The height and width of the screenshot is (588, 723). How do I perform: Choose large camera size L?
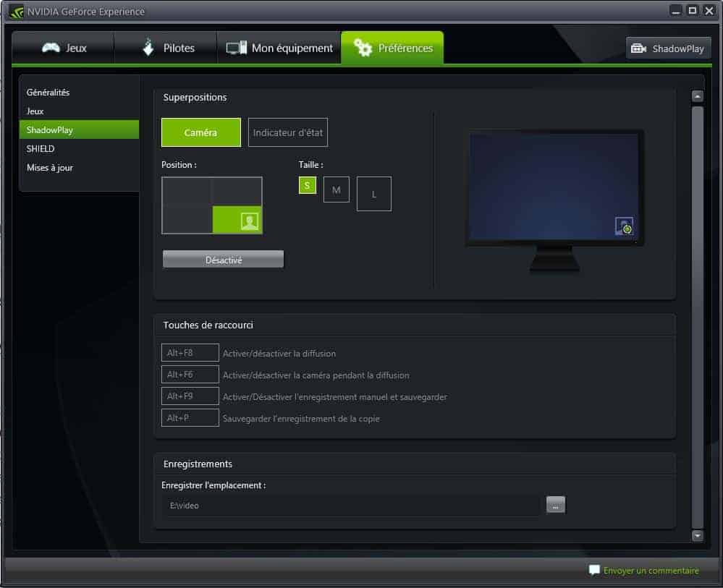[x=373, y=194]
